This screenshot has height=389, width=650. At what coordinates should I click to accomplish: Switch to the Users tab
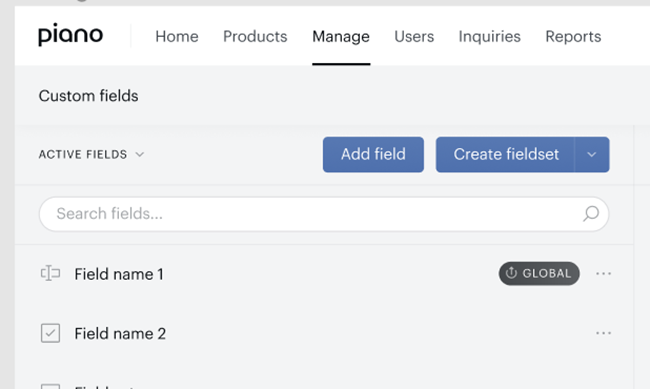tap(414, 36)
